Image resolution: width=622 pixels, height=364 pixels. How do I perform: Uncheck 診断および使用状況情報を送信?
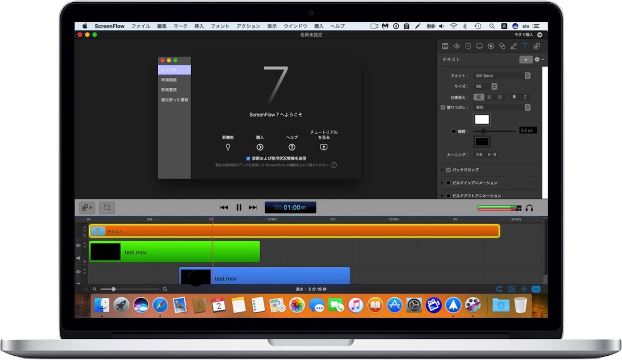point(248,158)
